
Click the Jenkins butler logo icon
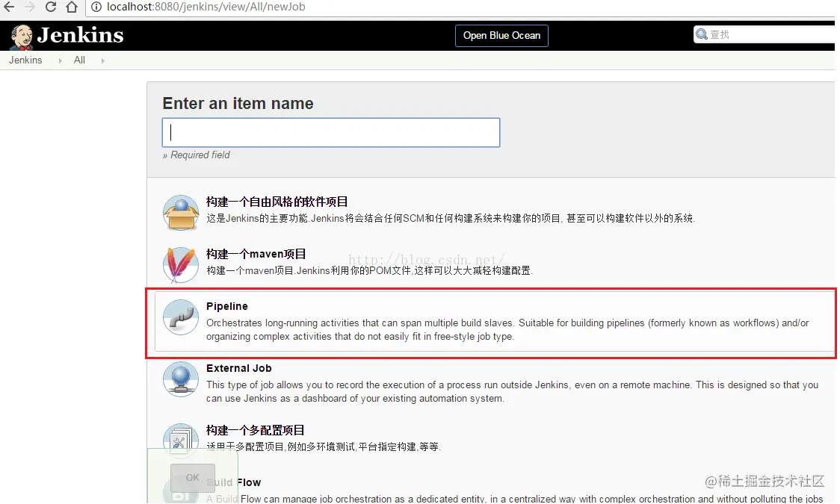(x=22, y=37)
